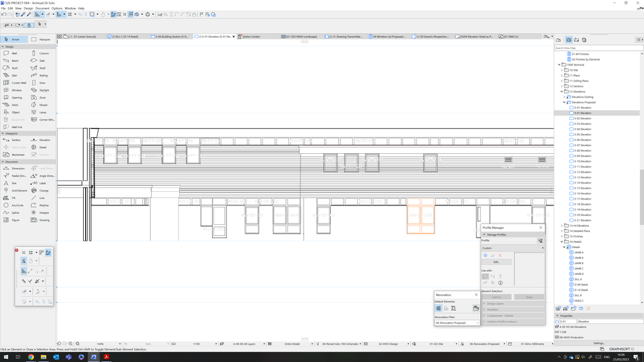Select the Railing tool
644x362 pixels.
(x=42, y=75)
